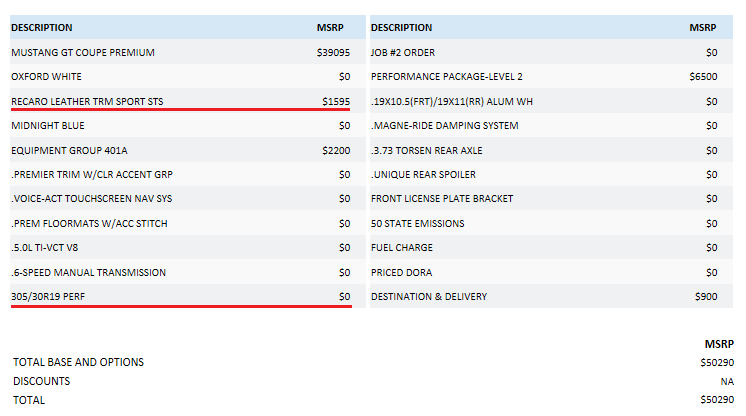The width and height of the screenshot is (746, 416).
Task: Select PERFORMANCE PACKAGE-LEVEL 2 description
Action: click(x=447, y=77)
